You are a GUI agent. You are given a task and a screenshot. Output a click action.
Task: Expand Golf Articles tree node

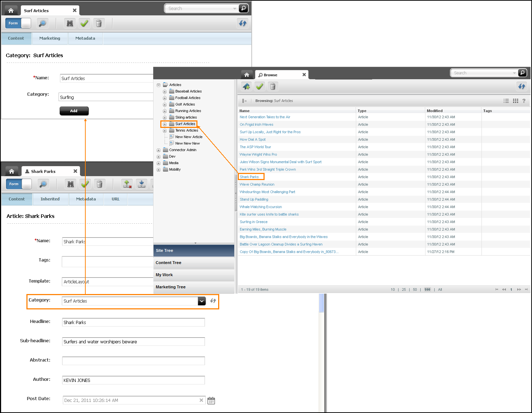point(165,105)
